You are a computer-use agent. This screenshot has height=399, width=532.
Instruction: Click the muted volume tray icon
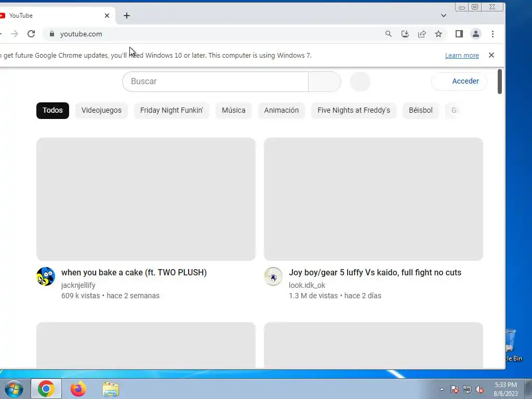pyautogui.click(x=480, y=390)
